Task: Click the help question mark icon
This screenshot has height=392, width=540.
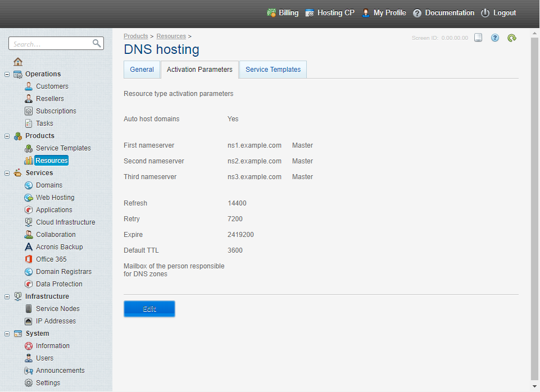Action: (495, 38)
